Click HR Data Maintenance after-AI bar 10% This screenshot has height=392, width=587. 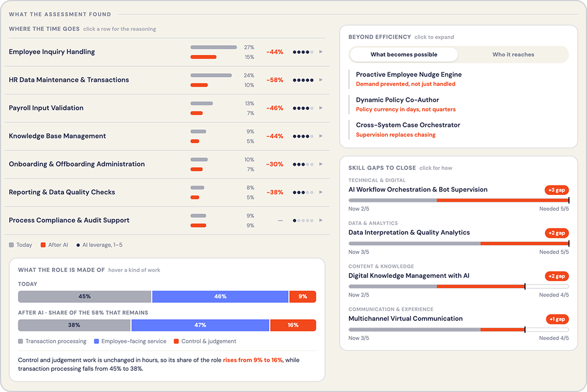tap(199, 85)
